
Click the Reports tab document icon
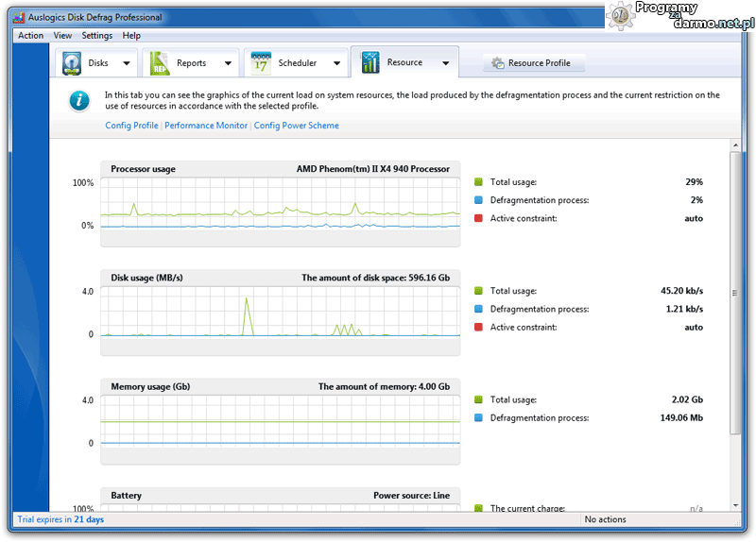pos(161,63)
